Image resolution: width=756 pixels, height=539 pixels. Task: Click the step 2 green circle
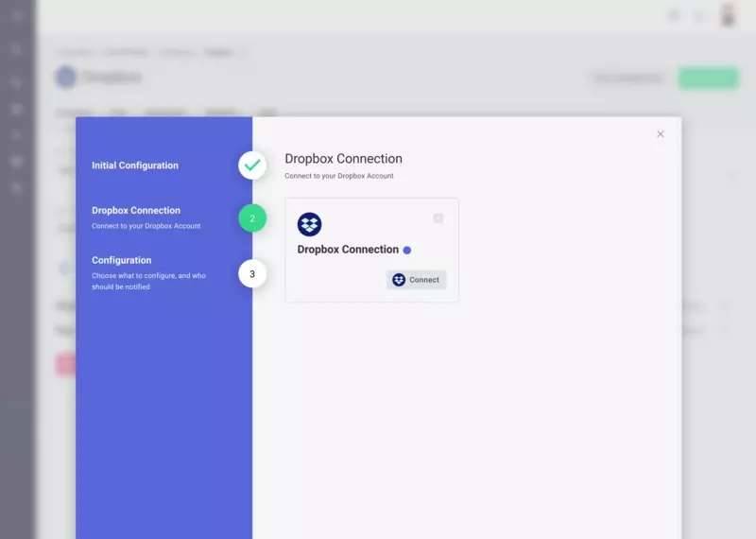(252, 218)
